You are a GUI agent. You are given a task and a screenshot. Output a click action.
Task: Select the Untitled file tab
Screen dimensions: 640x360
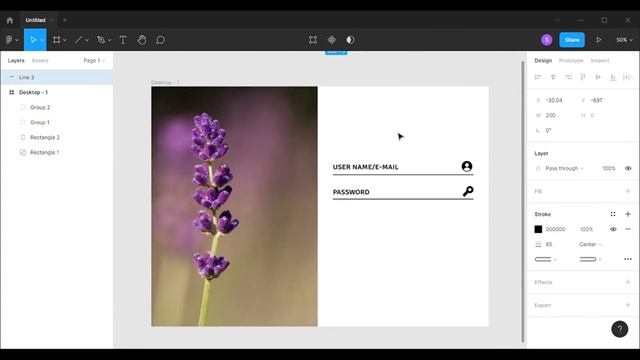click(x=36, y=20)
